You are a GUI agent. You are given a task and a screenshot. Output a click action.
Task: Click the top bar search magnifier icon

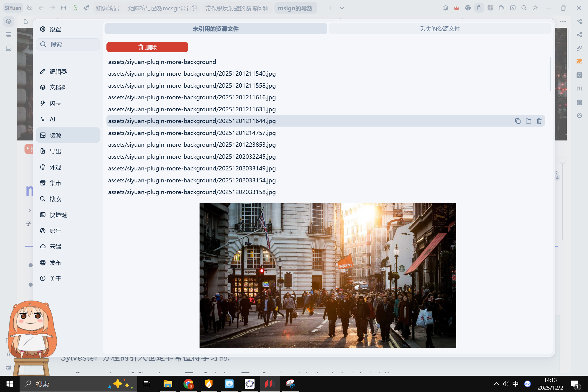(524, 8)
